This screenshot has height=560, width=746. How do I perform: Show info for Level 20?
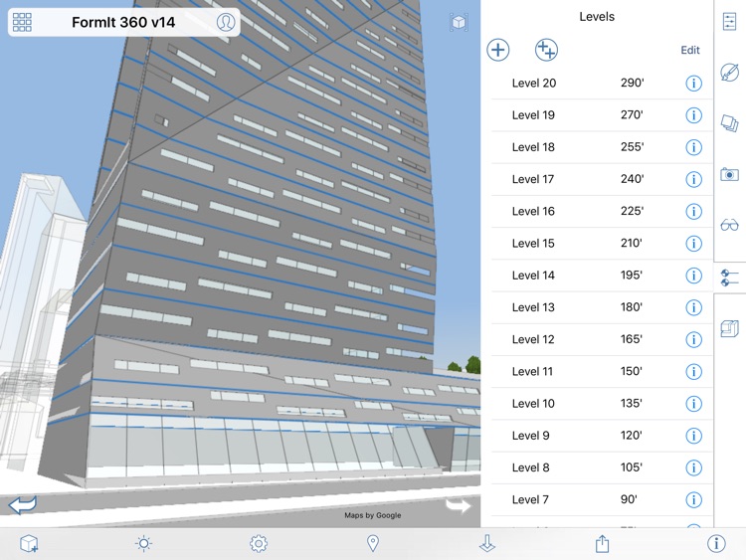(693, 84)
